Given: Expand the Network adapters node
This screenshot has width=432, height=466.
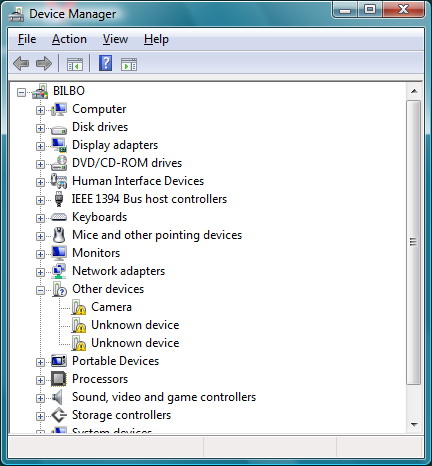Looking at the screenshot, I should [x=40, y=272].
